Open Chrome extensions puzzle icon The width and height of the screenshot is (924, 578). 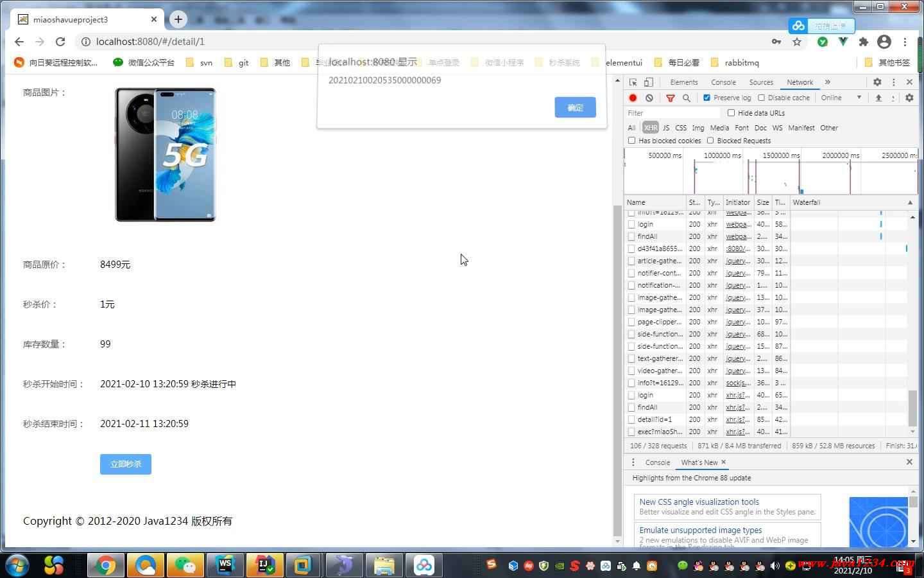[x=864, y=42]
